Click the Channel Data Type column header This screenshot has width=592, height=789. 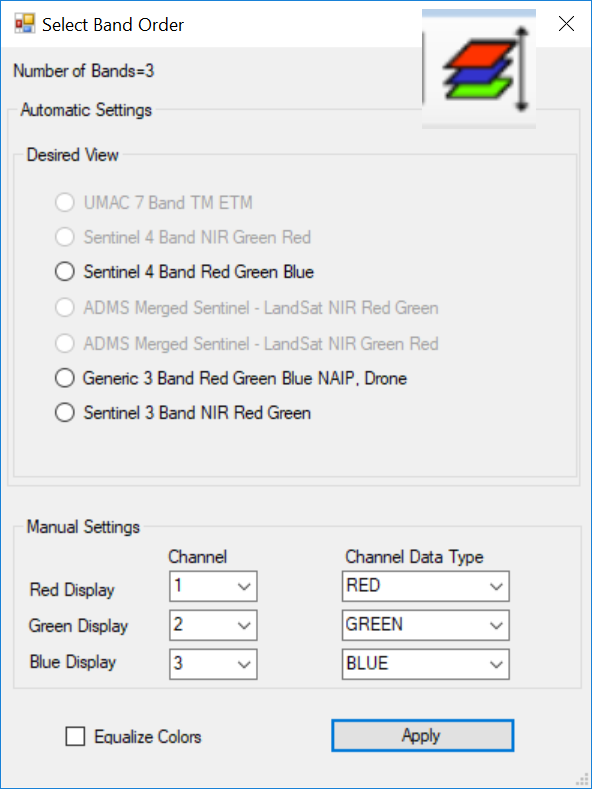pos(414,557)
